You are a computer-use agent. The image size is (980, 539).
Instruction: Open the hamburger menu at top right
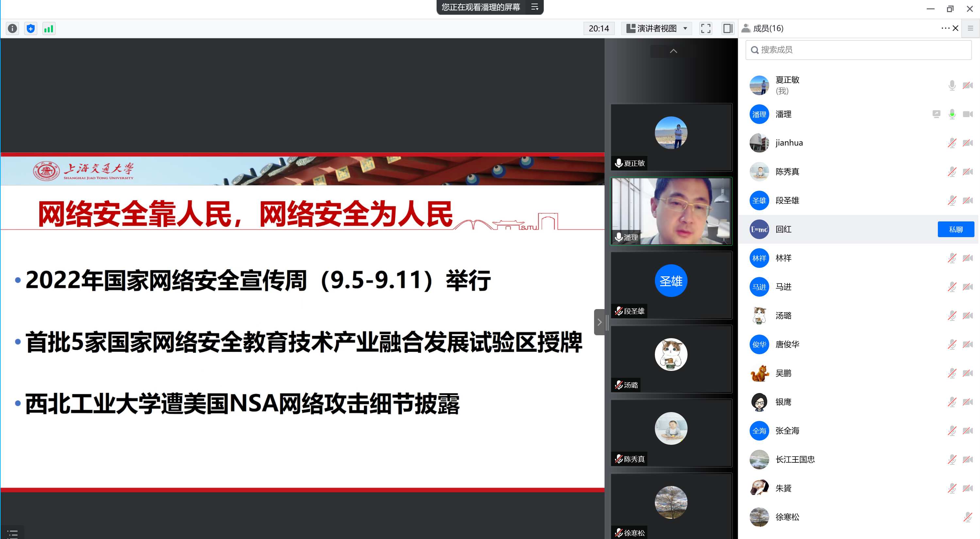coord(971,28)
